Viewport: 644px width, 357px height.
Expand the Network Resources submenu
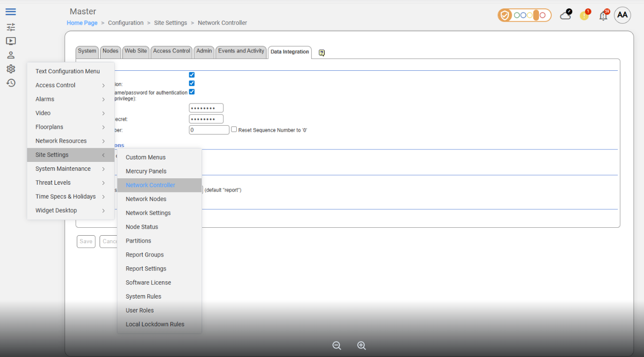[70, 141]
